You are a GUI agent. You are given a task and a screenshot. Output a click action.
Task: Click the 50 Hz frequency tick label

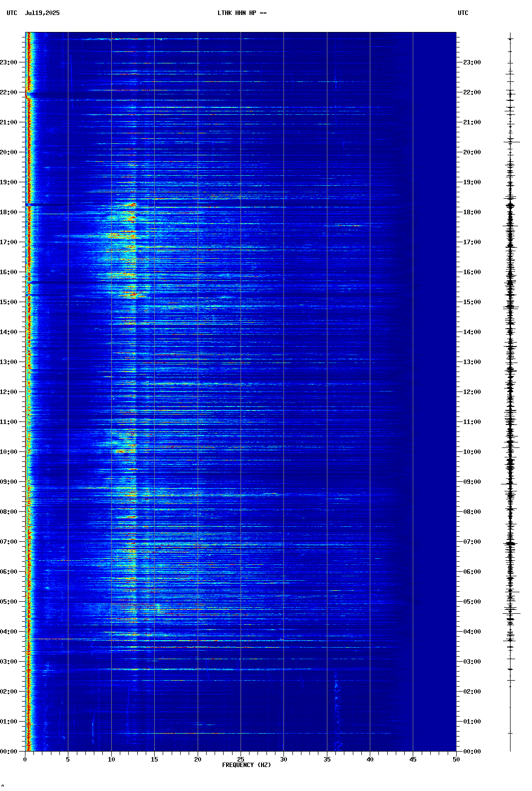456,760
